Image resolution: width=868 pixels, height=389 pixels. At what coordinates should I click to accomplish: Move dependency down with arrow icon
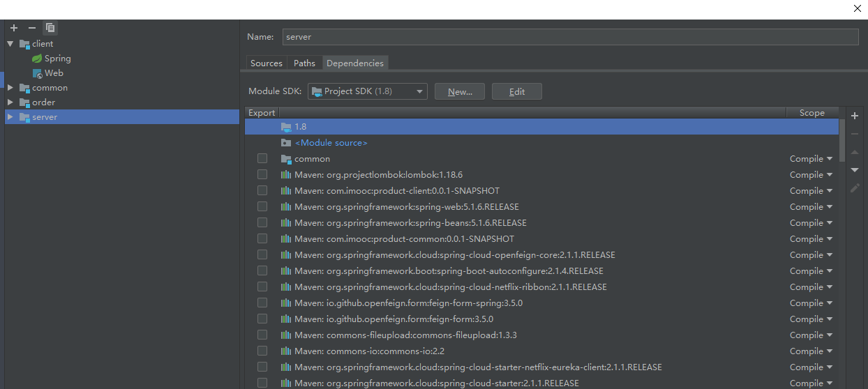pos(855,170)
